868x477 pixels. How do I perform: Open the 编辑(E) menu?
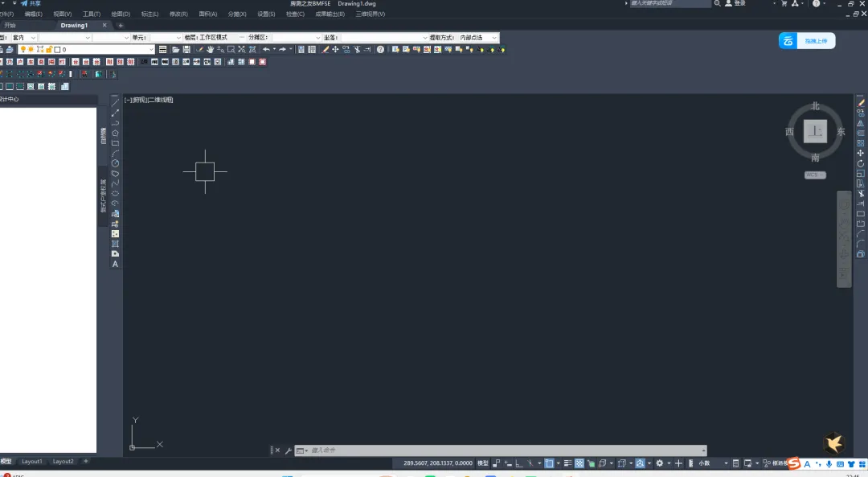[x=33, y=14]
